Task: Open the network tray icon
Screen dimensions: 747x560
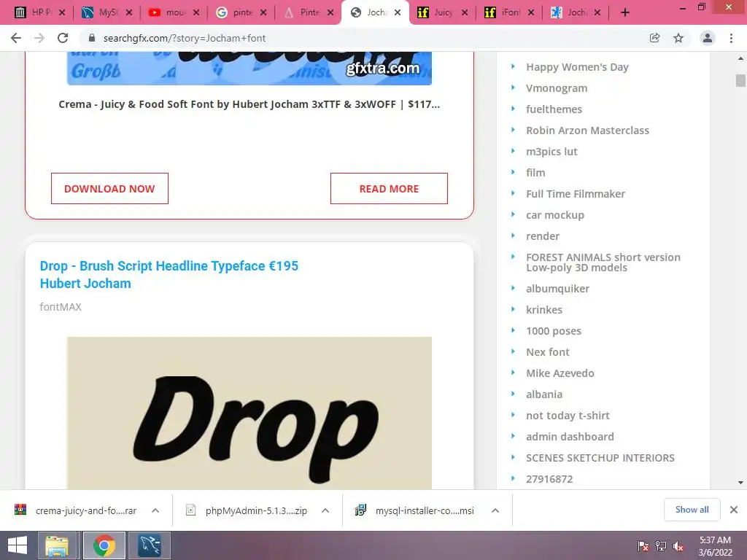Action: 661,546
